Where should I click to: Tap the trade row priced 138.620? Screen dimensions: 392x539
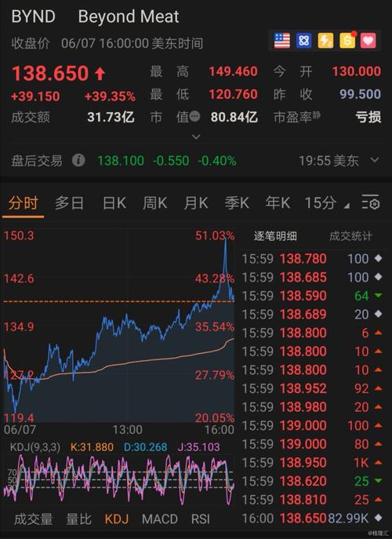tap(311, 482)
